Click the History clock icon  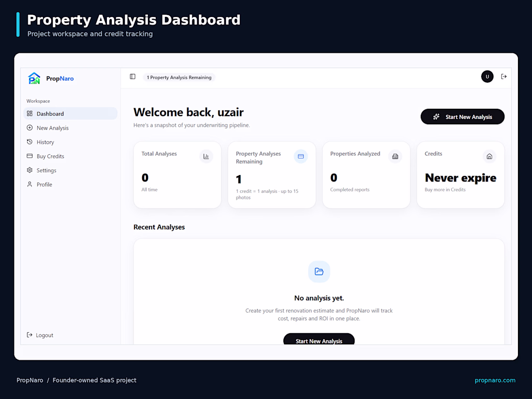click(x=30, y=142)
